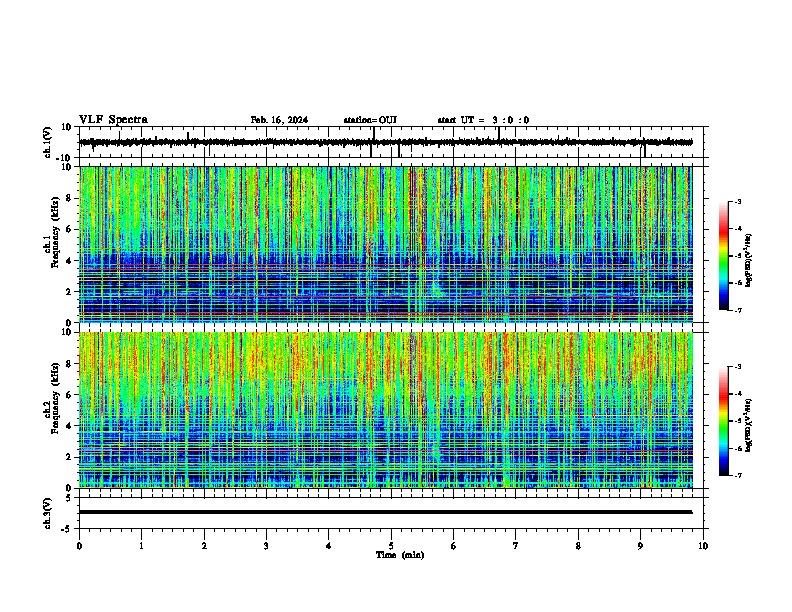Click the ch.1 color bar PSD units label
This screenshot has width=792, height=612.
point(749,261)
